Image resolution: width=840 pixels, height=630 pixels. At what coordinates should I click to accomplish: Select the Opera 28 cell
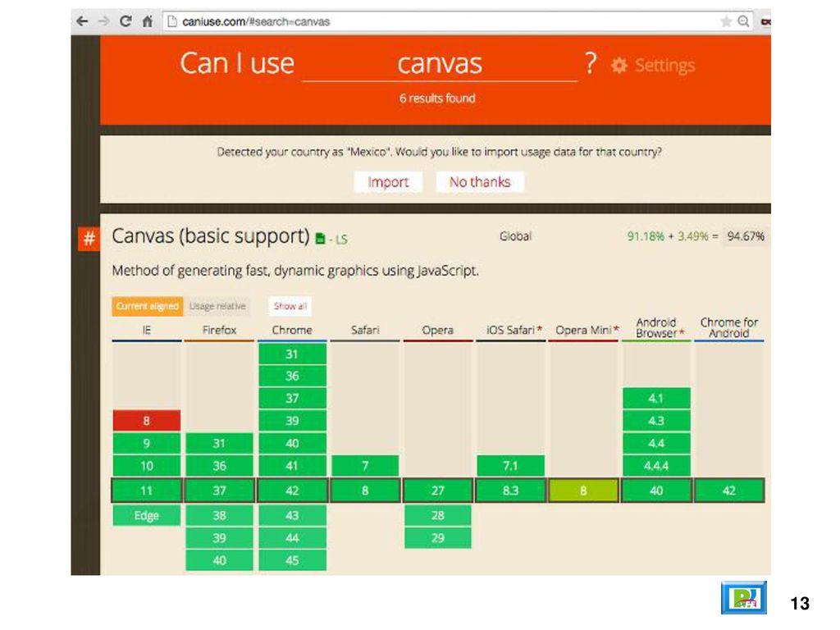pos(438,515)
